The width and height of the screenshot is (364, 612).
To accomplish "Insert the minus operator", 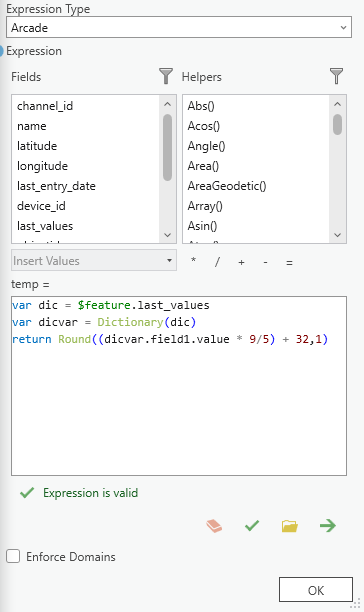I will [x=265, y=262].
